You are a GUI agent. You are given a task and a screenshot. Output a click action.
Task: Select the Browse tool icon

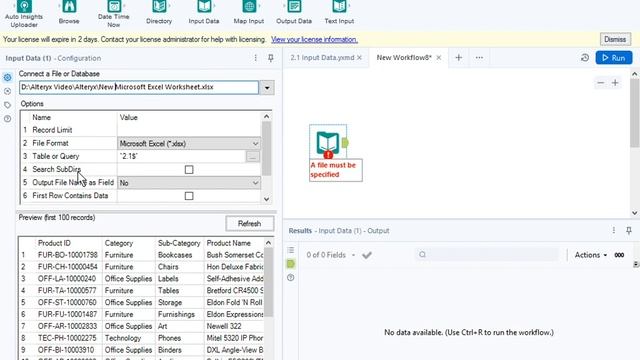[x=69, y=7]
